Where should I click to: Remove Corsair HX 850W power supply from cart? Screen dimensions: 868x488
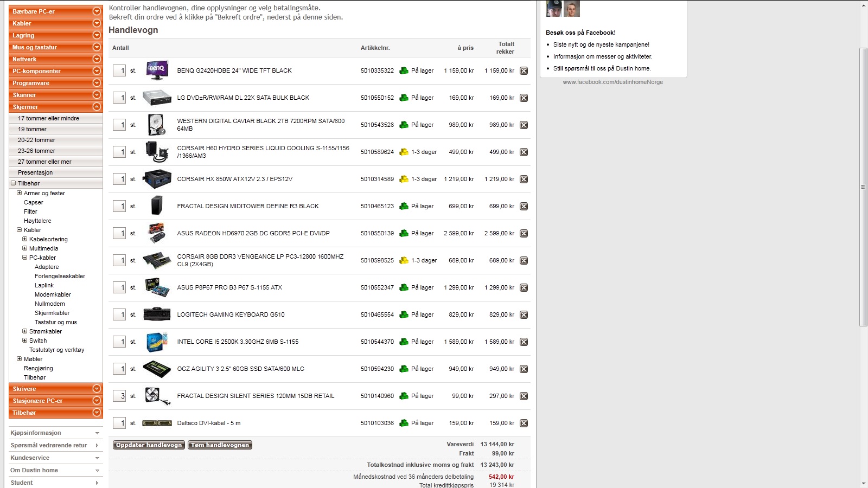[524, 179]
